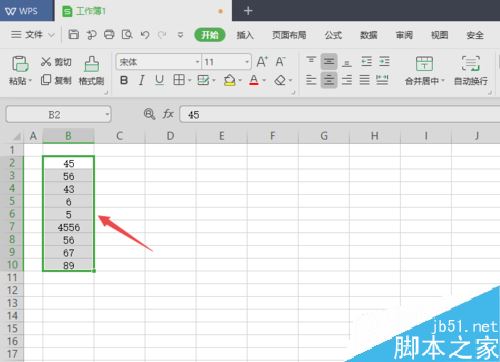Select the cell containing 4556

pos(68,227)
